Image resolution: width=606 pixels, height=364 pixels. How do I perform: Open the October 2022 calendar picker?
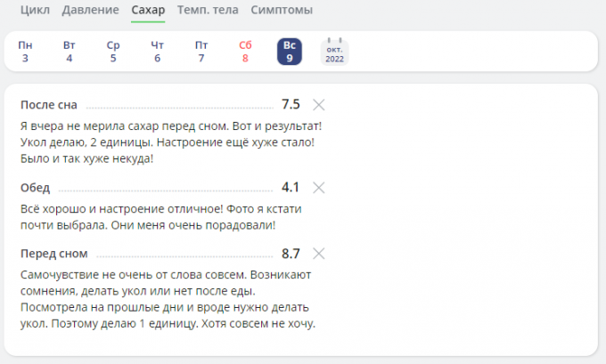[334, 52]
